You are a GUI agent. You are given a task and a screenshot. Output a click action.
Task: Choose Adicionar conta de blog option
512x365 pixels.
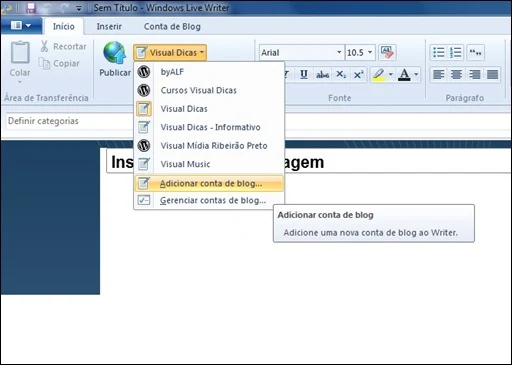[x=209, y=183]
